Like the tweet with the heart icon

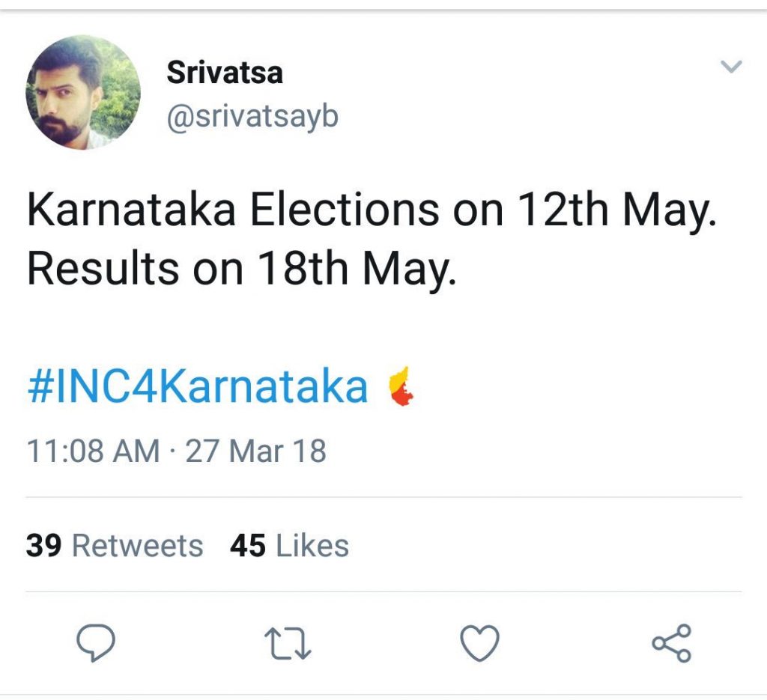coord(480,643)
